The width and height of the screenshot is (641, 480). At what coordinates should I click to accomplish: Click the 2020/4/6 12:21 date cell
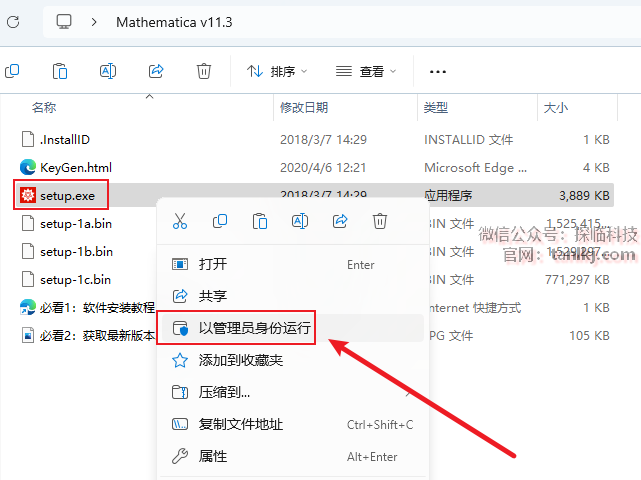323,168
